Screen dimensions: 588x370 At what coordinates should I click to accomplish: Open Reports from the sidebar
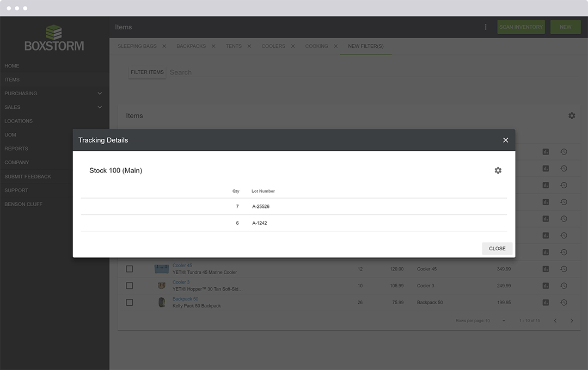(16, 149)
